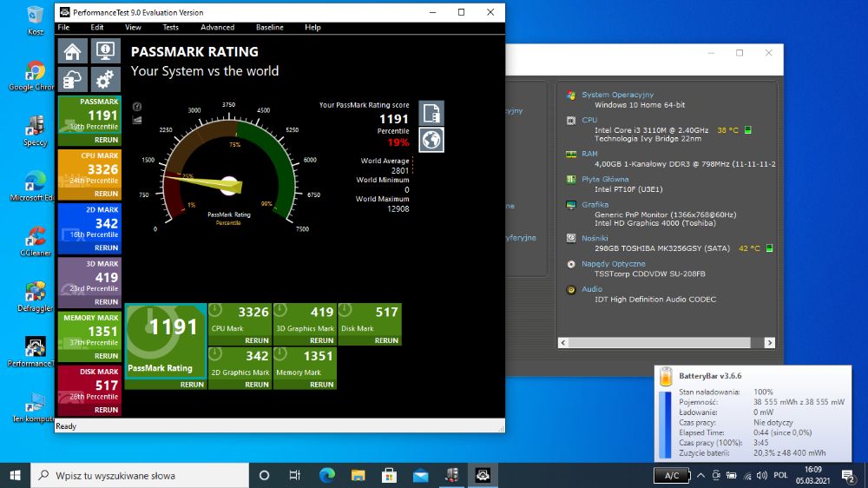Open the PerformanceTest settings gear icon
The width and height of the screenshot is (868, 488).
pyautogui.click(x=105, y=80)
